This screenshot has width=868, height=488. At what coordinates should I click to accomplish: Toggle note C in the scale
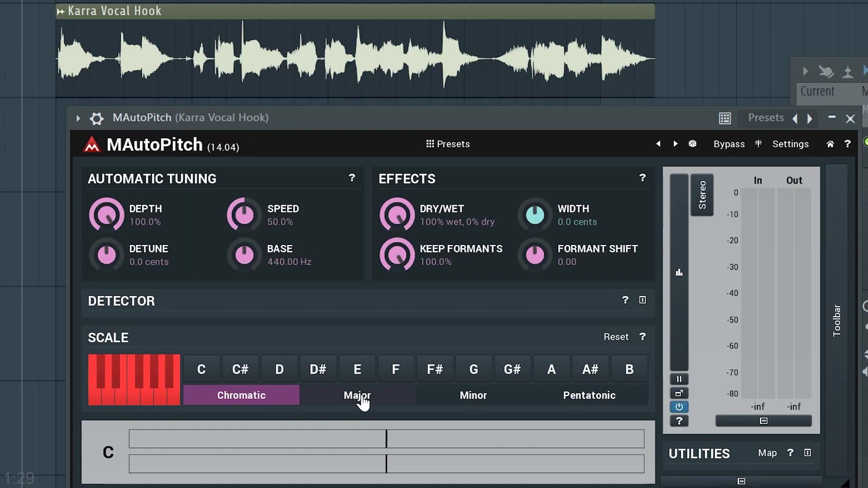pos(202,369)
